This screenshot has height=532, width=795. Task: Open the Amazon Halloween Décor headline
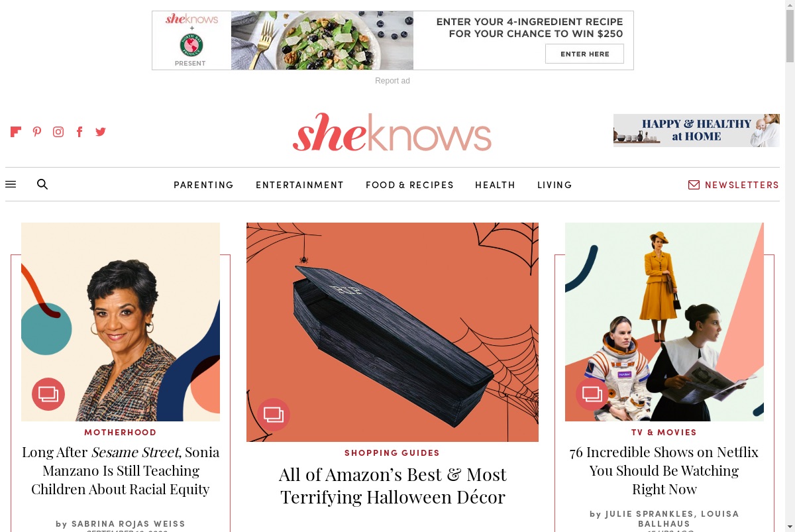coord(392,486)
